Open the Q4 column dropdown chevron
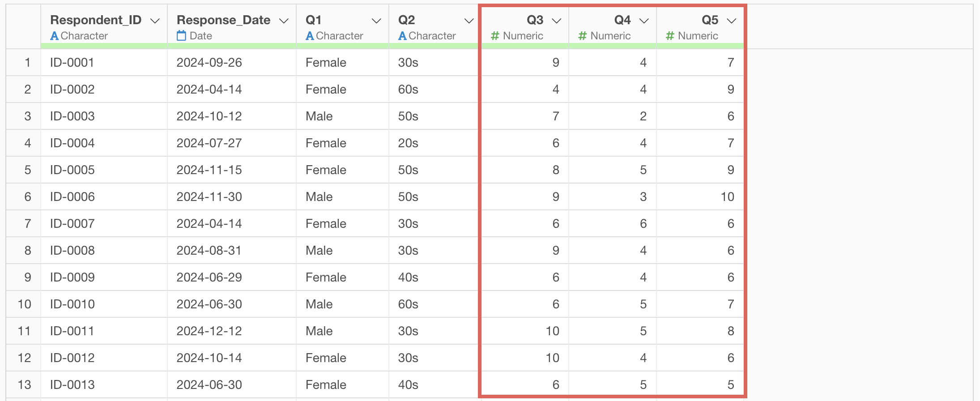Viewport: 980px width, 401px height. pos(644,21)
